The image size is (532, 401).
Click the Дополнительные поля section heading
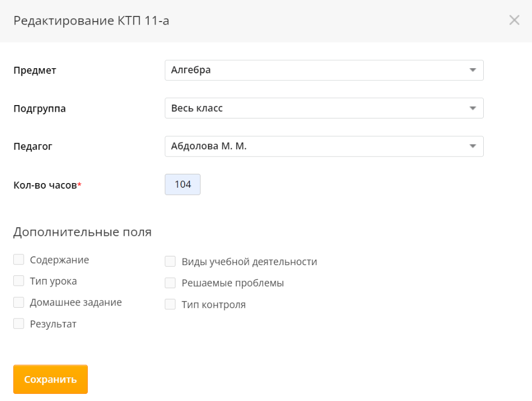click(83, 232)
